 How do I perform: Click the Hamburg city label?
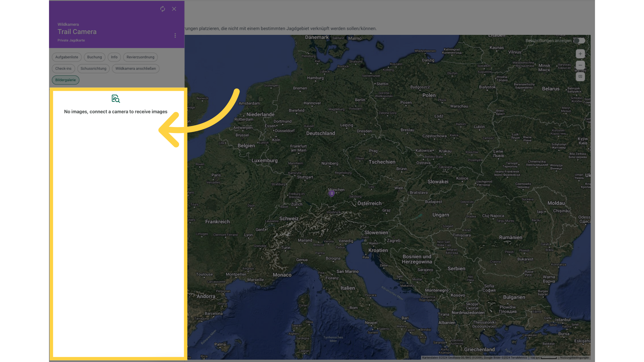[316, 78]
